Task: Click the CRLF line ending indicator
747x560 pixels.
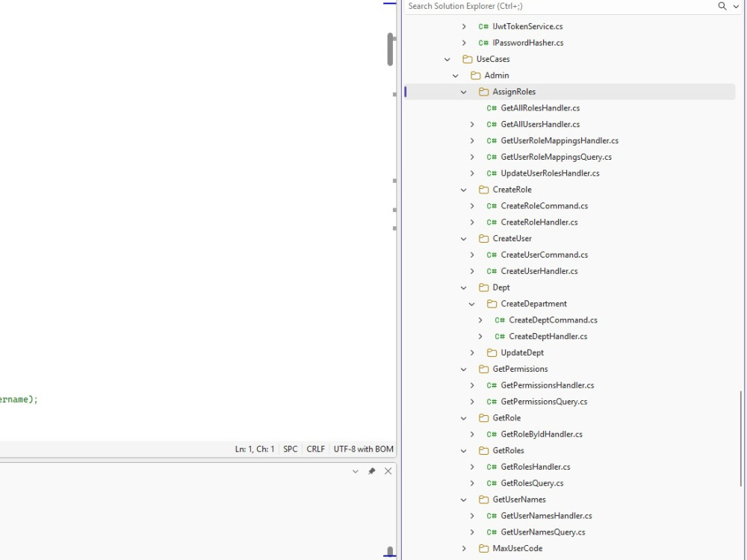Action: [x=315, y=449]
